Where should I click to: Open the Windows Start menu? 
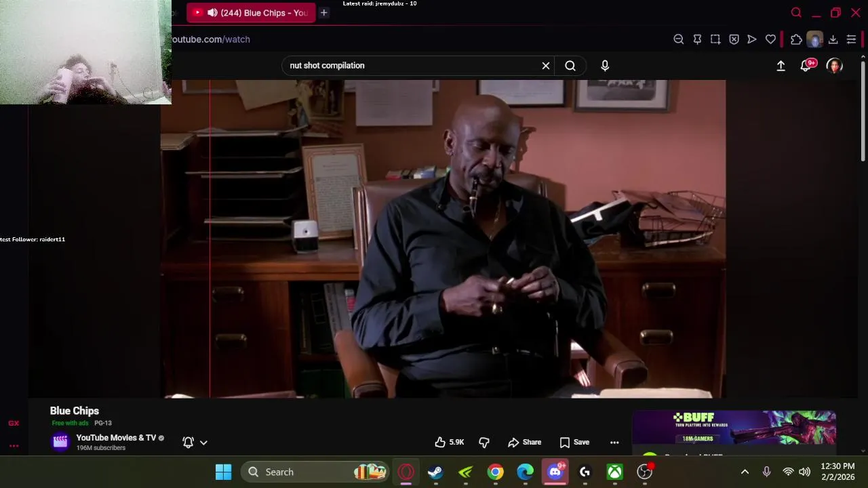point(223,472)
